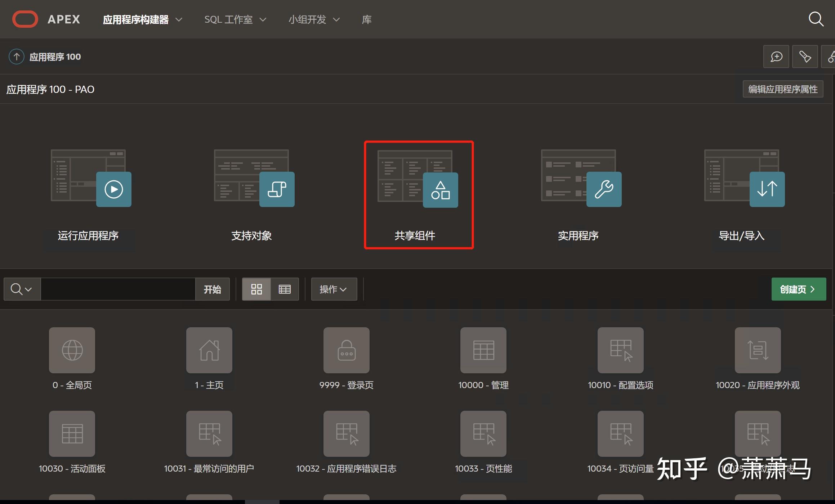Click the 创建页 button
This screenshot has height=504, width=835.
[x=798, y=289]
